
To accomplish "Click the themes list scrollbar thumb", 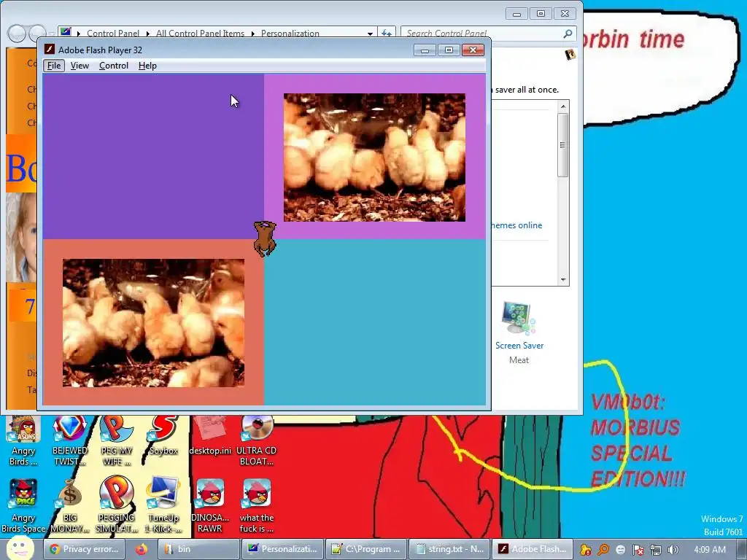I will 563,145.
